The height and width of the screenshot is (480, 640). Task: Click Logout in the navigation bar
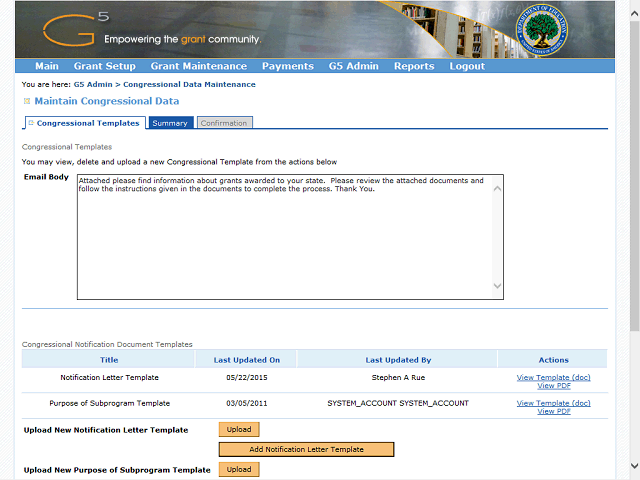coord(467,66)
